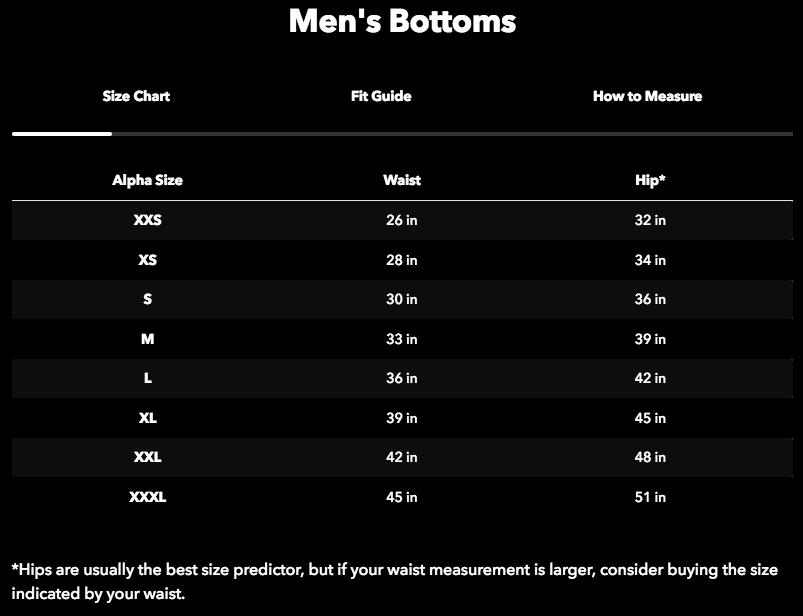This screenshot has height=616, width=803.
Task: Click the 26 in waist measurement
Action: click(402, 220)
